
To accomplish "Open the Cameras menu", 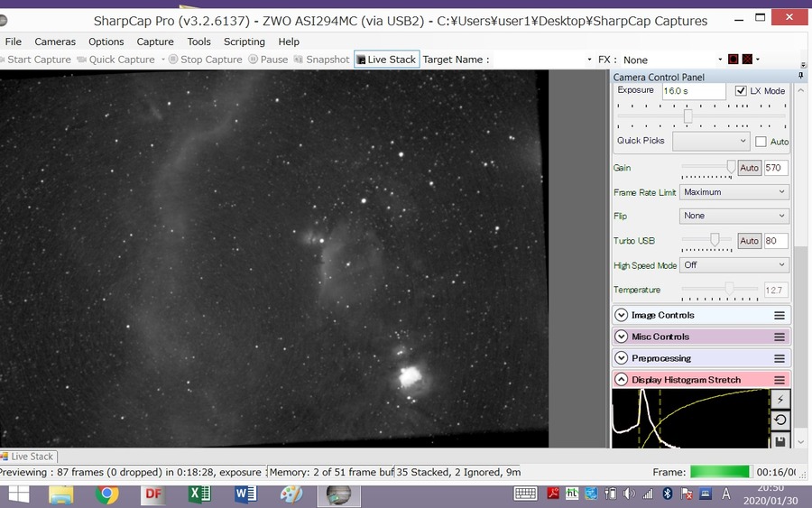I will point(55,42).
